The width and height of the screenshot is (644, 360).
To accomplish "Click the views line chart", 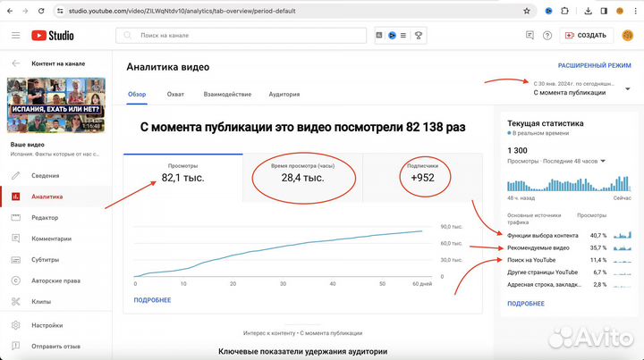I will coord(283,254).
